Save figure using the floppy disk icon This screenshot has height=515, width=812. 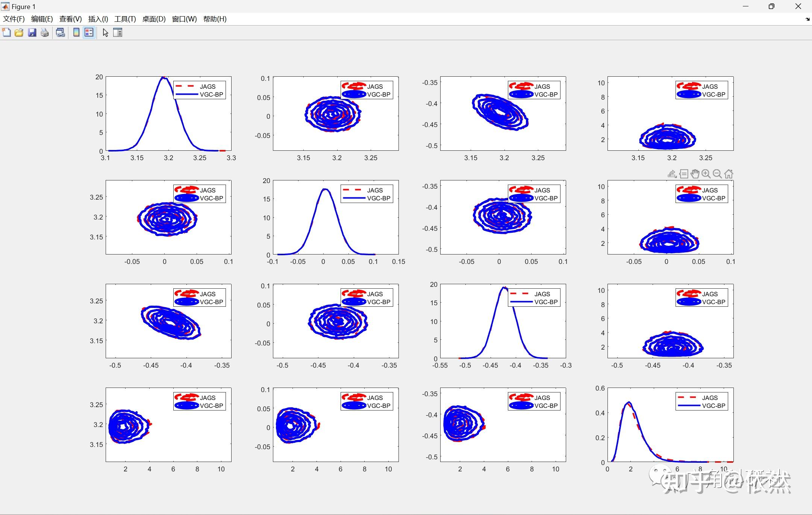(32, 33)
